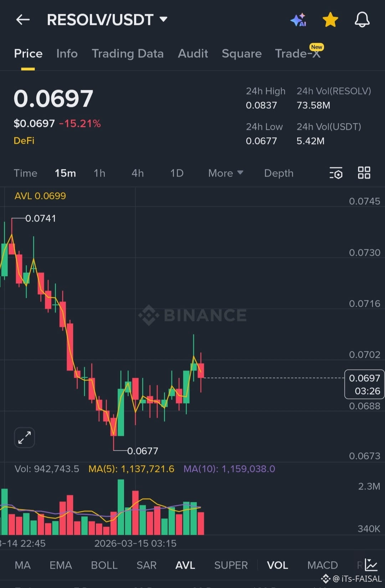Open the Square tab
This screenshot has height=588, width=385.
(242, 54)
